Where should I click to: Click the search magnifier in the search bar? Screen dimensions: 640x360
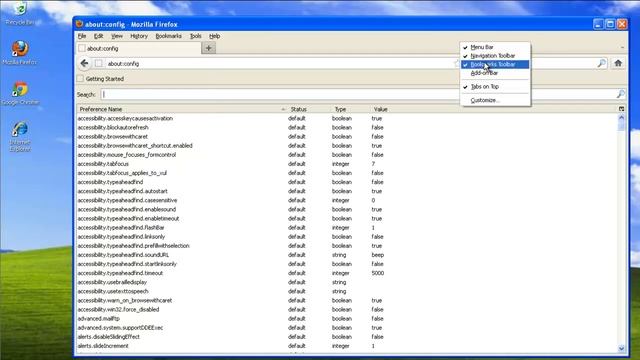pos(602,63)
